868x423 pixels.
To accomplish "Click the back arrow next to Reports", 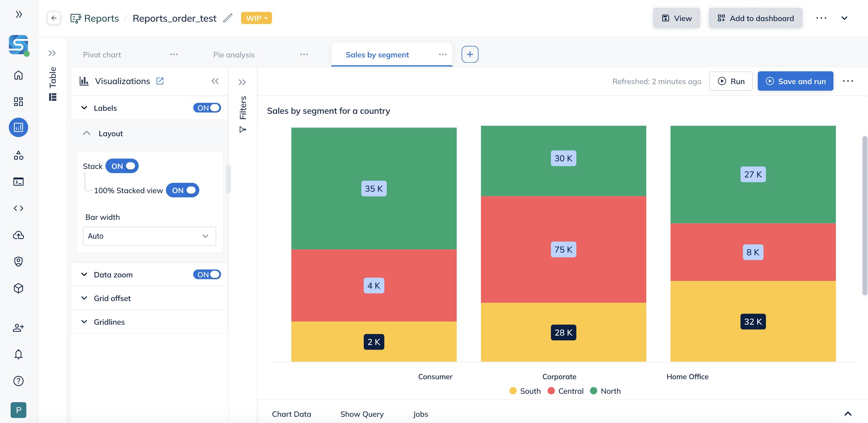I will [54, 18].
